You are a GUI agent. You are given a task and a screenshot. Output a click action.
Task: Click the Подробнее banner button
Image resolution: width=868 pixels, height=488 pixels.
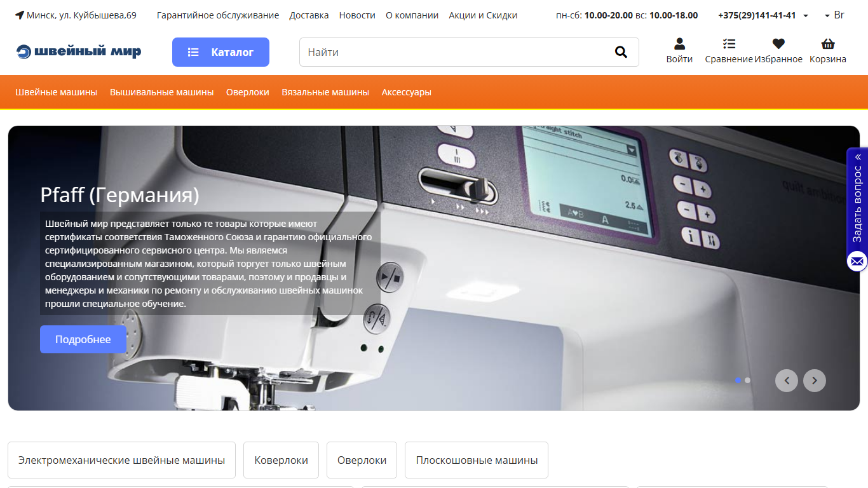[x=83, y=339]
